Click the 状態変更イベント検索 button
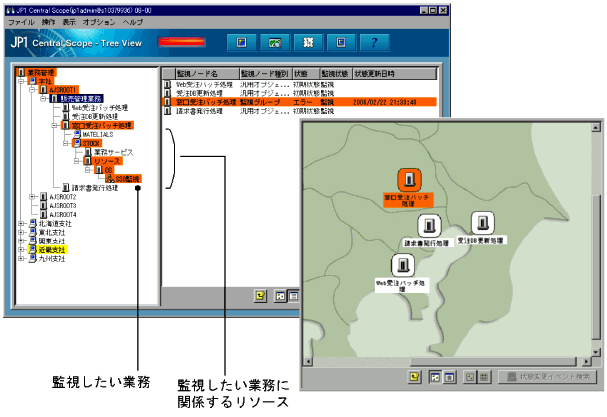The width and height of the screenshot is (607, 417). click(547, 377)
